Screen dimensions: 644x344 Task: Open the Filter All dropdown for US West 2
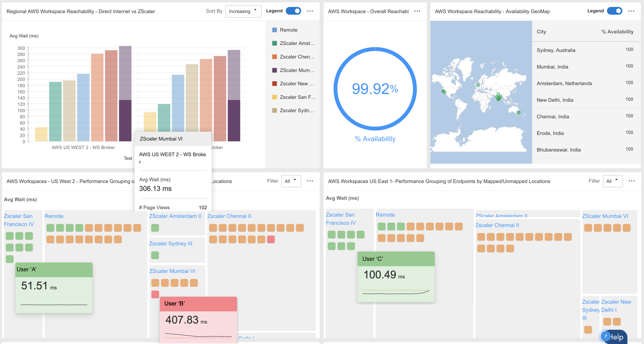tap(291, 181)
